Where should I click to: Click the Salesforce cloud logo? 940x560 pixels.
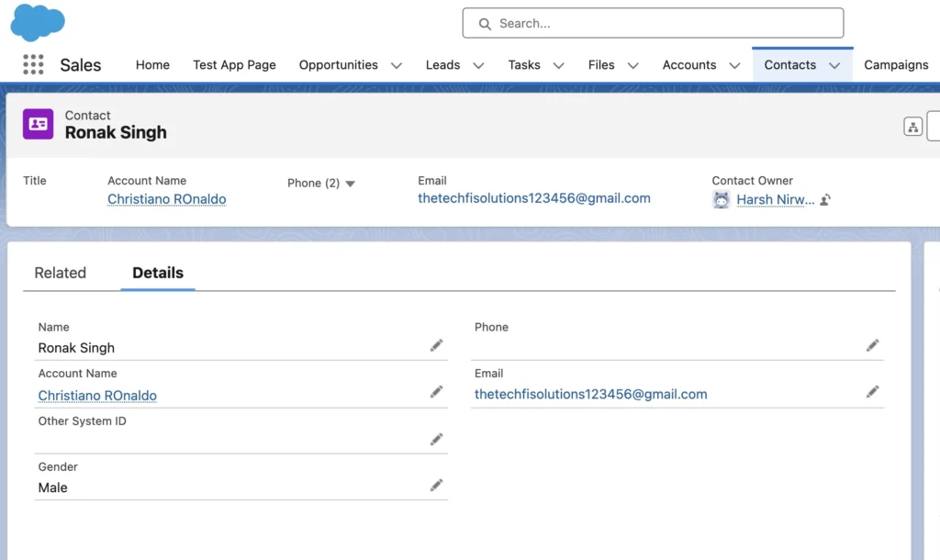coord(37,22)
